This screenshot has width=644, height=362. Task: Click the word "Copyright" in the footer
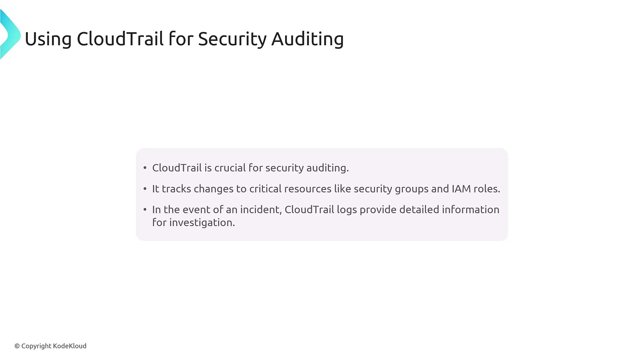[x=36, y=346]
